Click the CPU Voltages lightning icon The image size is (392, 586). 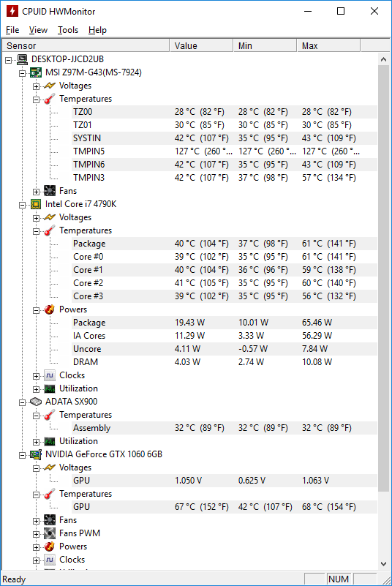50,217
